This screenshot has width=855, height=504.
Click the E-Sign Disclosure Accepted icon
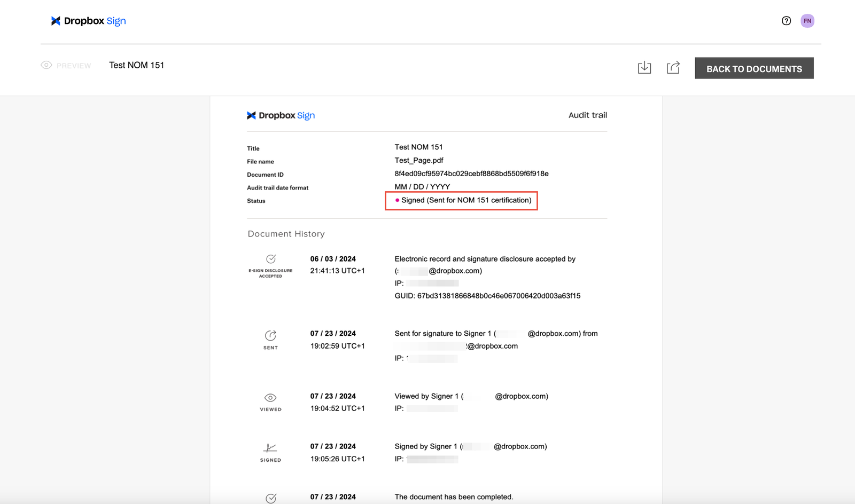coord(271,259)
